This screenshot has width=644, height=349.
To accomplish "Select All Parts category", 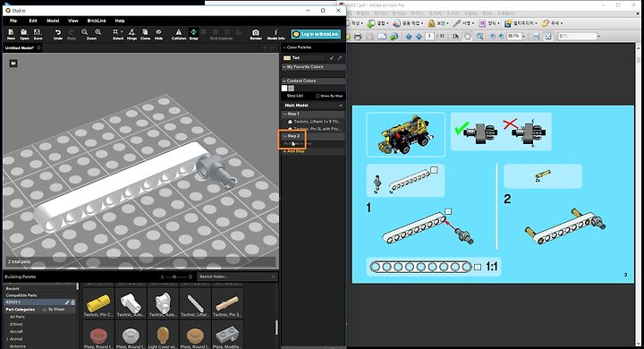I will pos(17,317).
